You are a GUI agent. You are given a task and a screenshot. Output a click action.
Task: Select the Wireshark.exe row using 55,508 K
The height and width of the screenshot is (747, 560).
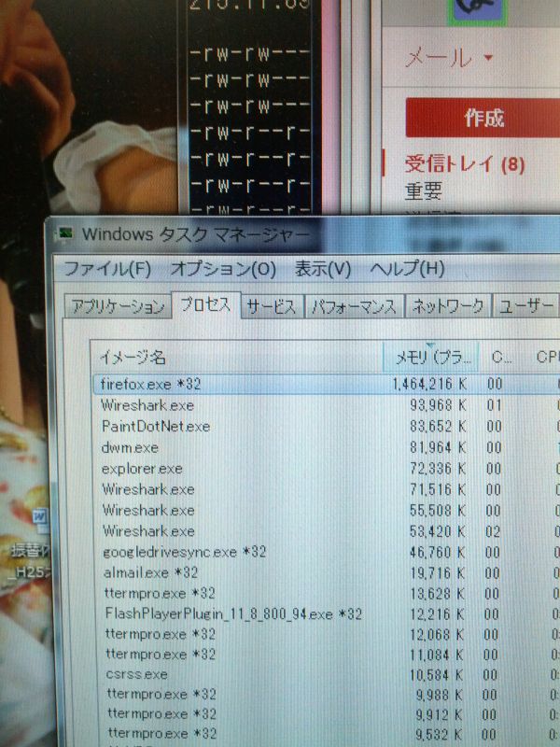(326, 511)
